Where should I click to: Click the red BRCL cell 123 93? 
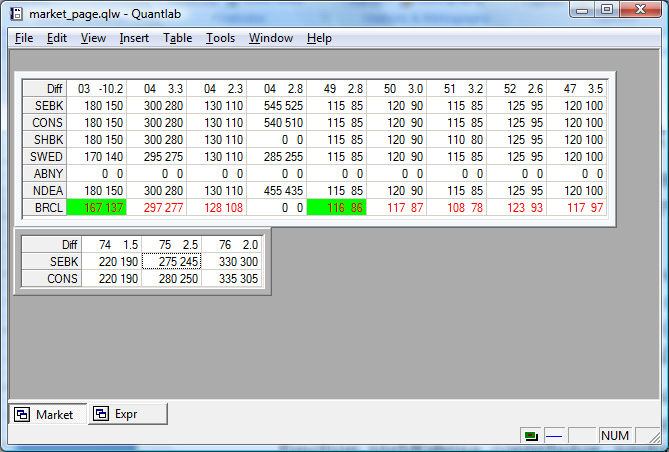pyautogui.click(x=517, y=207)
